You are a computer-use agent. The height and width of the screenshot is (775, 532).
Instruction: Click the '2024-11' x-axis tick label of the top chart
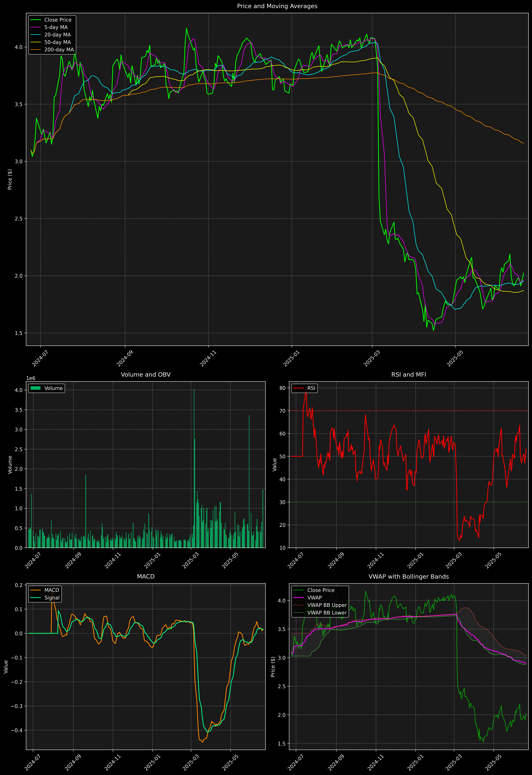208,358
